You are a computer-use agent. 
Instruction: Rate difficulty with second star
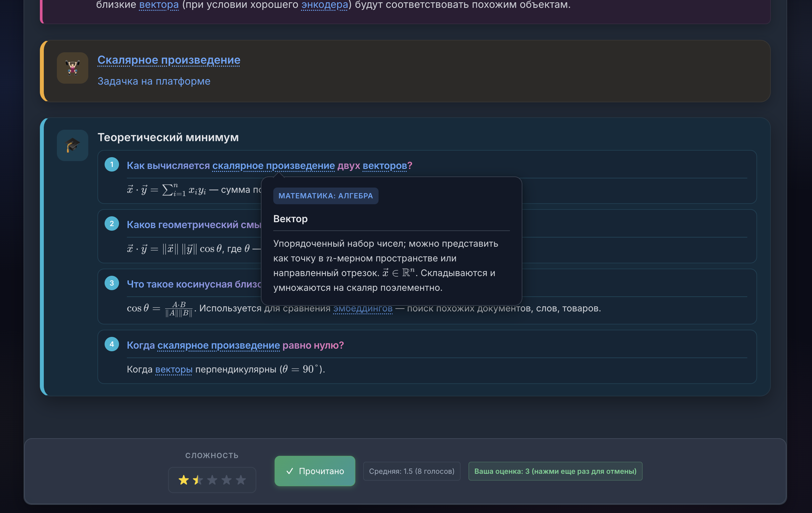coord(198,480)
